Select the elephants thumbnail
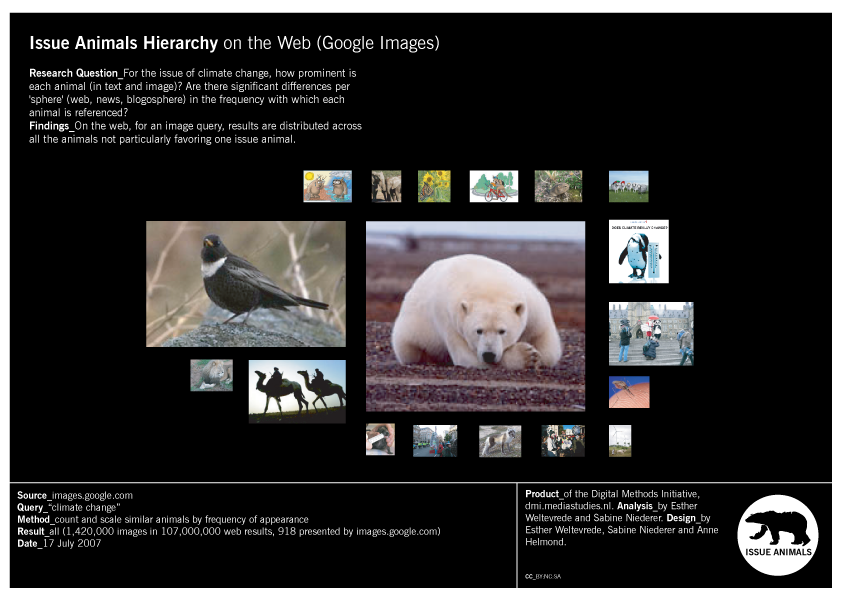 (386, 186)
